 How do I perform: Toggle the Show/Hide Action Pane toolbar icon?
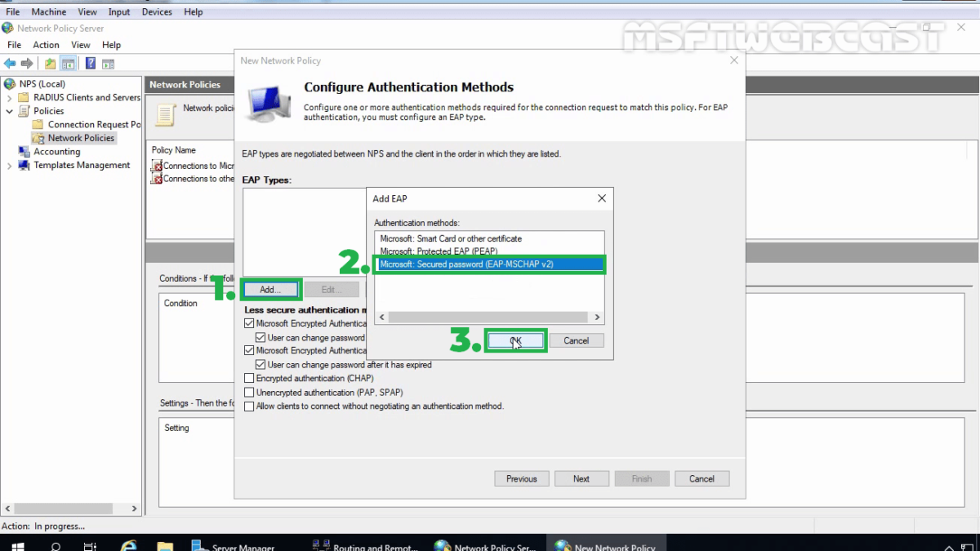click(108, 64)
